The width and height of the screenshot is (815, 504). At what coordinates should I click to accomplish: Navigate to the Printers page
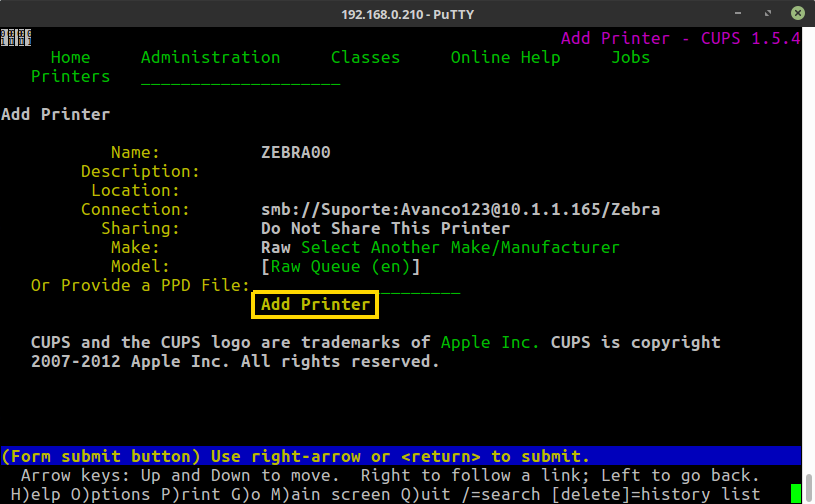coord(70,76)
